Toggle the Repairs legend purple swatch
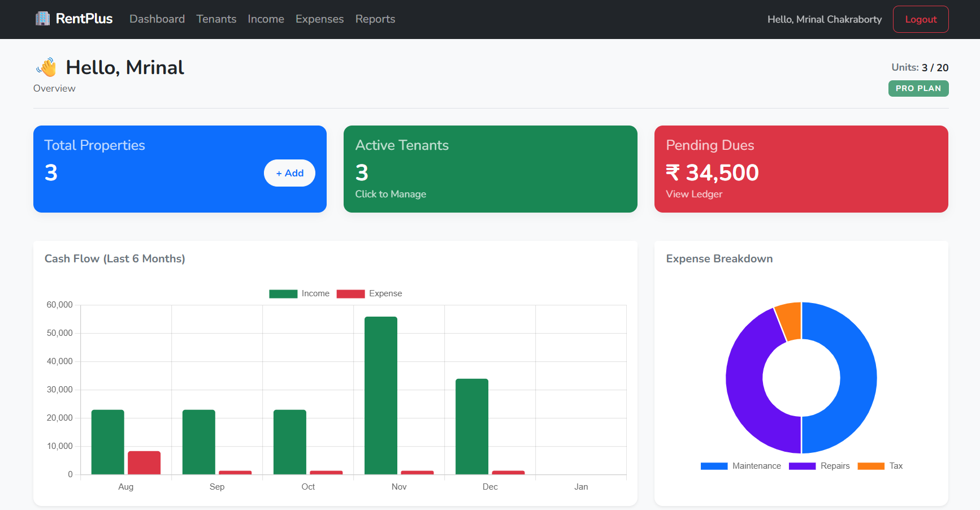The height and width of the screenshot is (510, 980). point(802,466)
